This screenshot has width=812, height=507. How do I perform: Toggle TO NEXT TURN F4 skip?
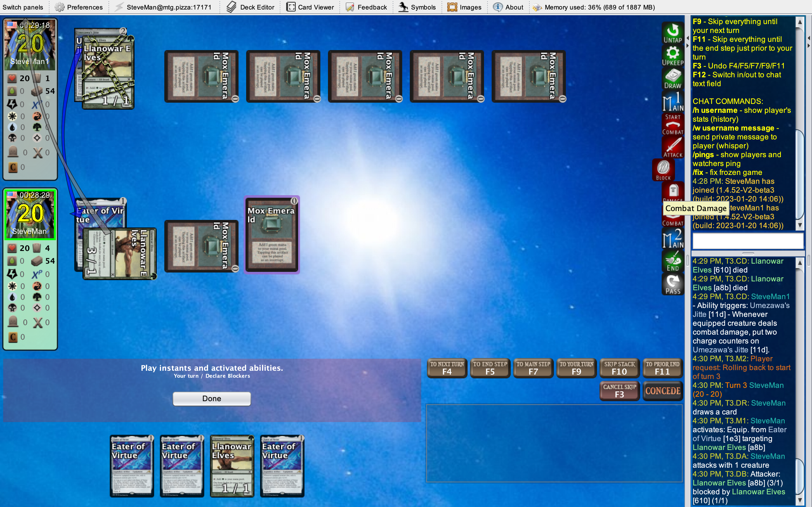click(x=447, y=368)
